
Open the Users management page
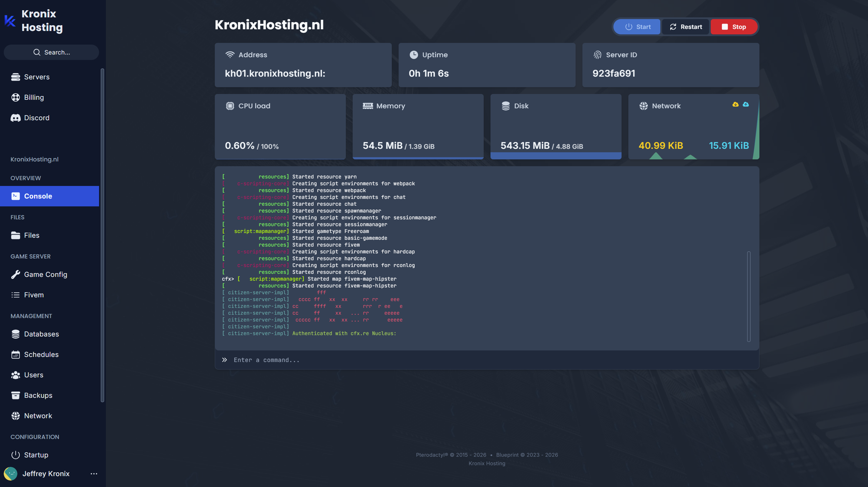pyautogui.click(x=50, y=375)
